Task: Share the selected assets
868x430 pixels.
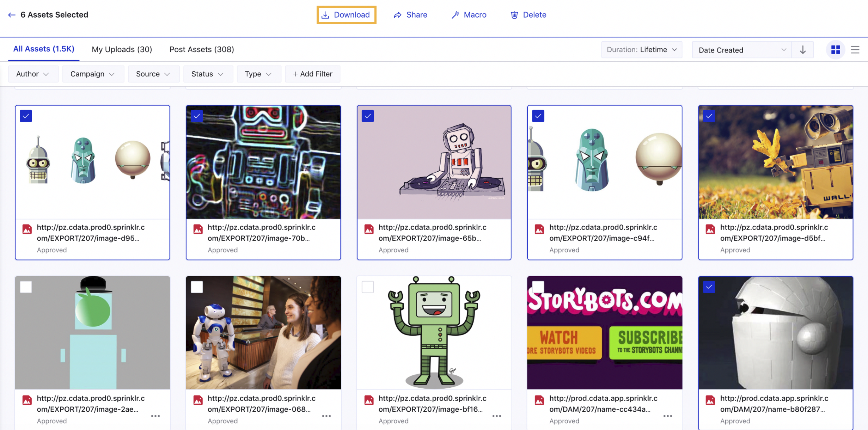Action: (x=410, y=15)
